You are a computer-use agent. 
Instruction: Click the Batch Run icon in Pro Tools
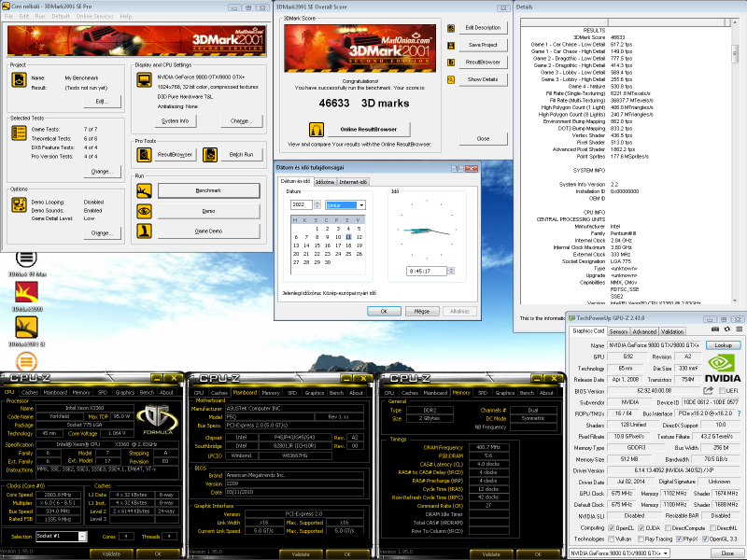coord(210,154)
